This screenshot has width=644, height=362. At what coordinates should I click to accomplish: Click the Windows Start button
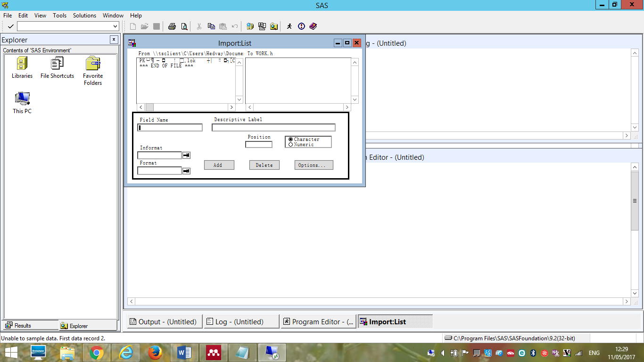click(x=11, y=352)
